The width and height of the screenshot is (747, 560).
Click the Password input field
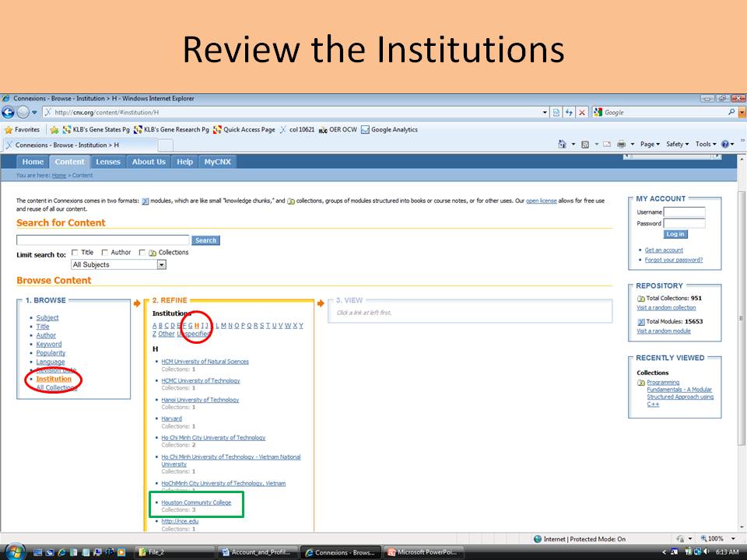pos(684,223)
